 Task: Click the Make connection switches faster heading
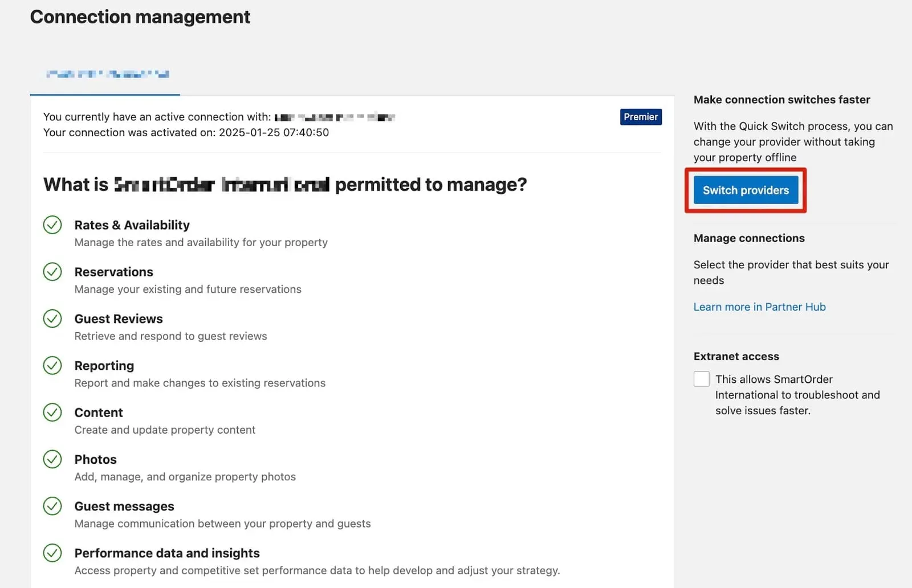(781, 99)
